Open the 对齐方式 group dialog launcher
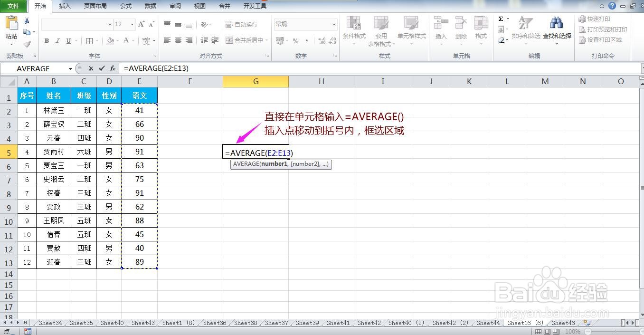 [267, 56]
